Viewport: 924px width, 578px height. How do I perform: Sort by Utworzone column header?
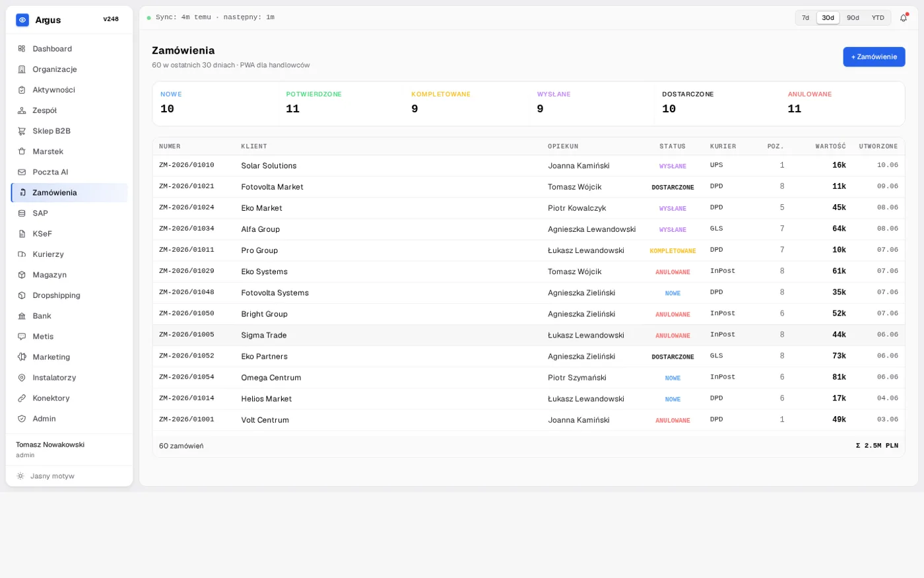878,147
